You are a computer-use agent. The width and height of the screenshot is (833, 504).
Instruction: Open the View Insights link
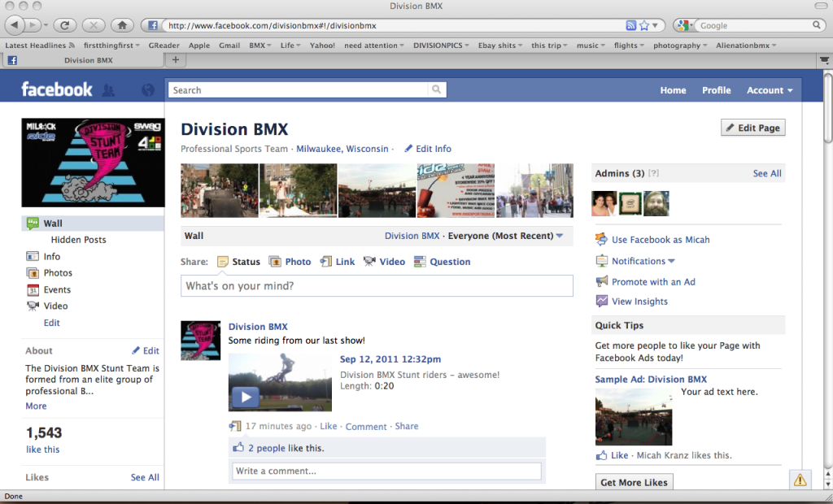639,302
